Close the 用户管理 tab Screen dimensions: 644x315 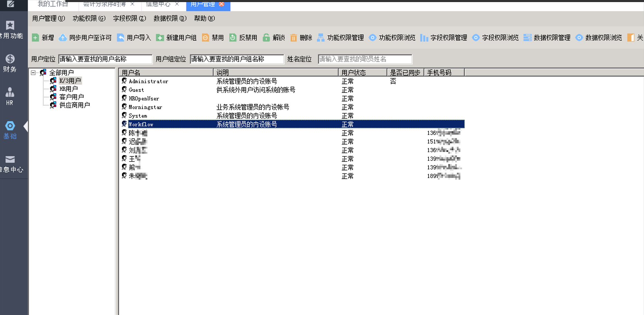click(x=222, y=4)
